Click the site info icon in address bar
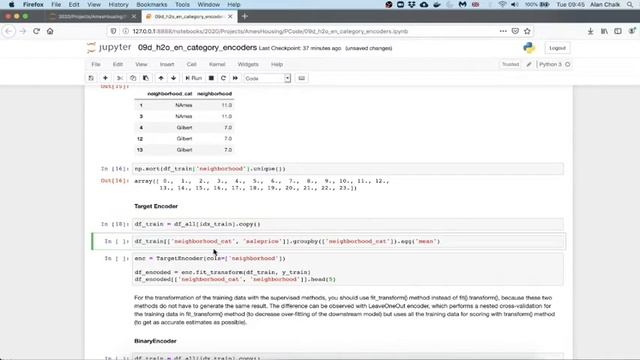The image size is (640, 360). click(126, 31)
